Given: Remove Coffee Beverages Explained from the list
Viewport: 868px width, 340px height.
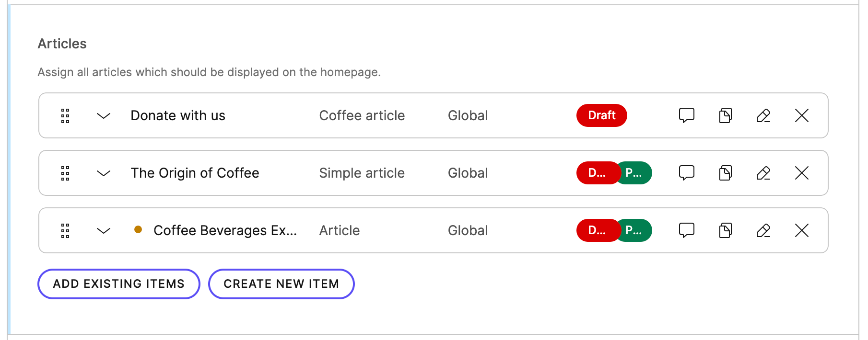Looking at the screenshot, I should tap(801, 230).
